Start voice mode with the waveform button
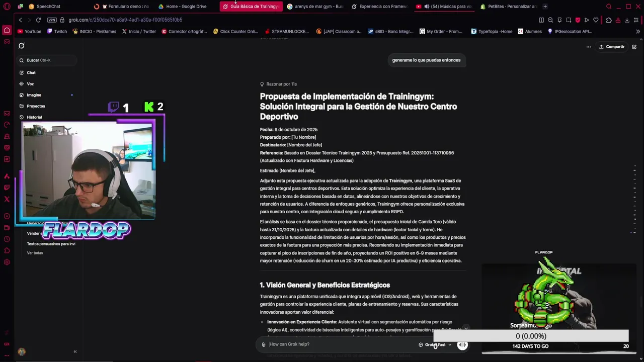The width and height of the screenshot is (644, 362). pos(462,344)
